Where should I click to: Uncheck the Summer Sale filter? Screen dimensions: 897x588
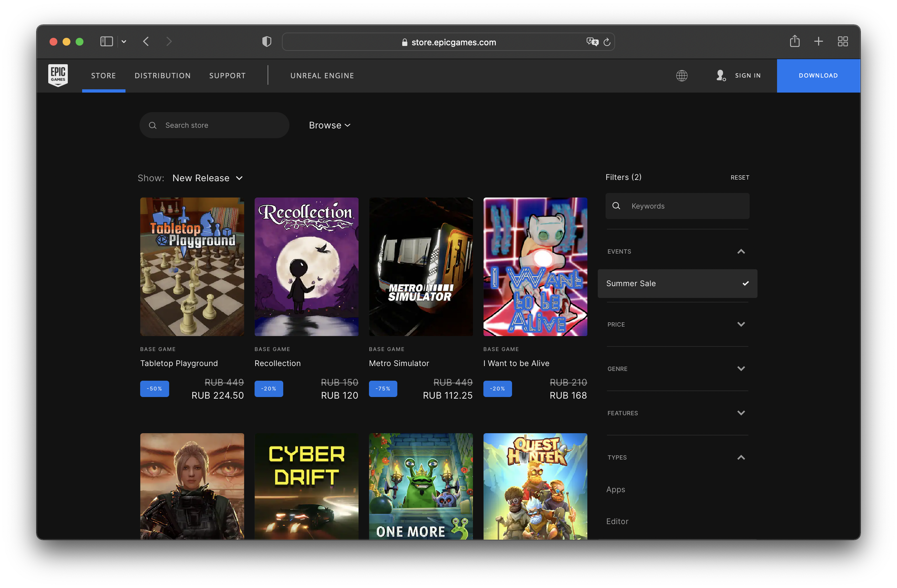point(677,284)
